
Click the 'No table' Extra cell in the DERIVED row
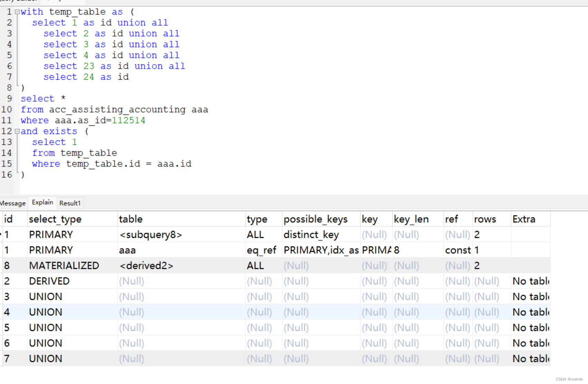coord(530,281)
